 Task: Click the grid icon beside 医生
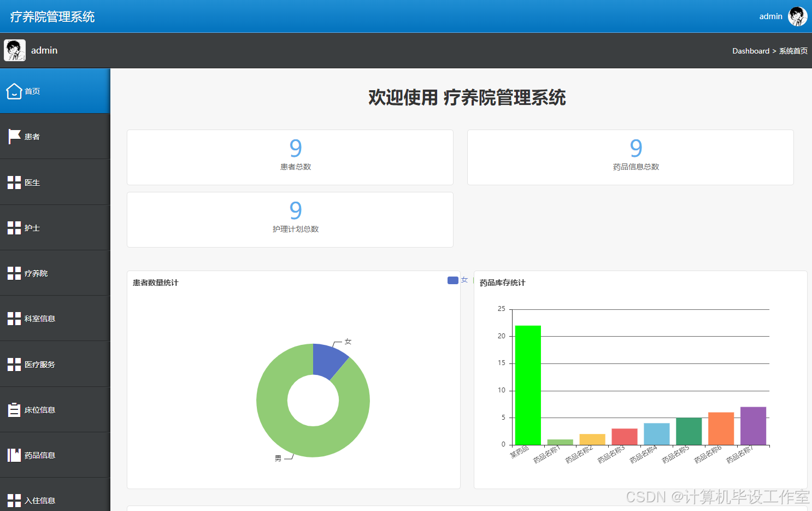(14, 183)
